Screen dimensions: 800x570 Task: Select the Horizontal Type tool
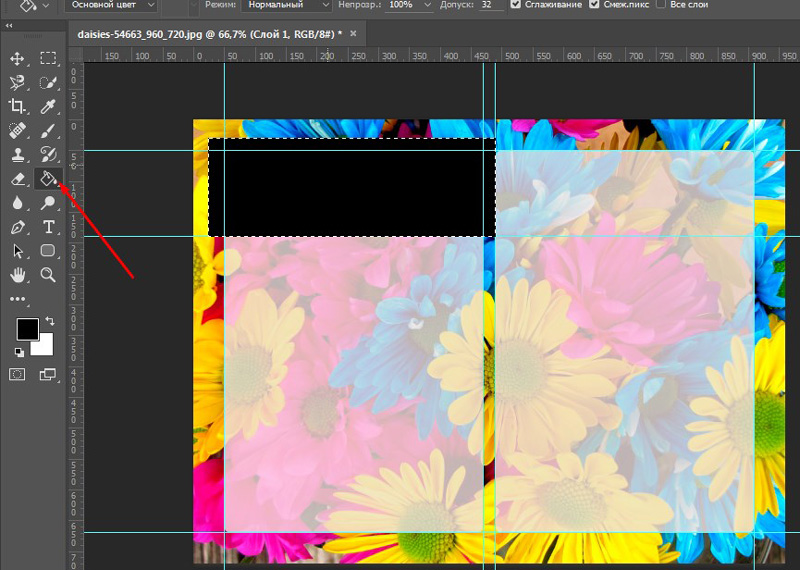click(47, 227)
